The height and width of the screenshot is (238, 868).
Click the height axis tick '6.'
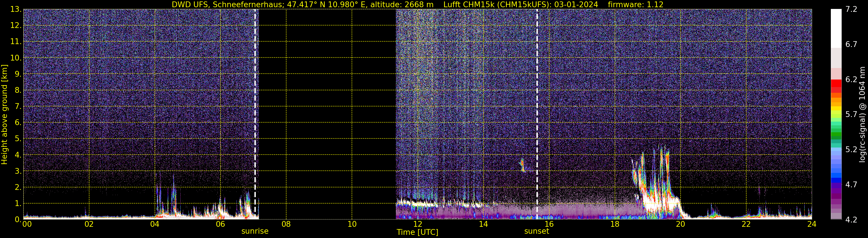pos(18,123)
